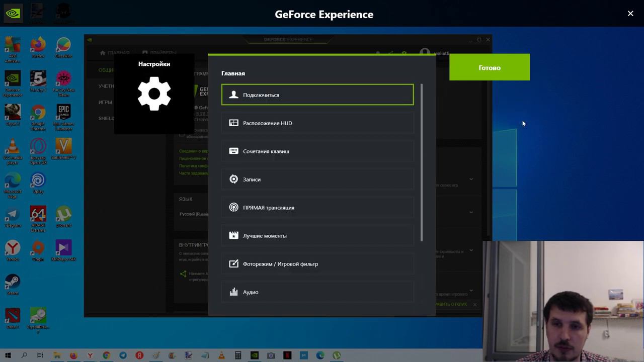Open GeForce Experience desktop shortcut
644x362 pixels.
pos(13,83)
